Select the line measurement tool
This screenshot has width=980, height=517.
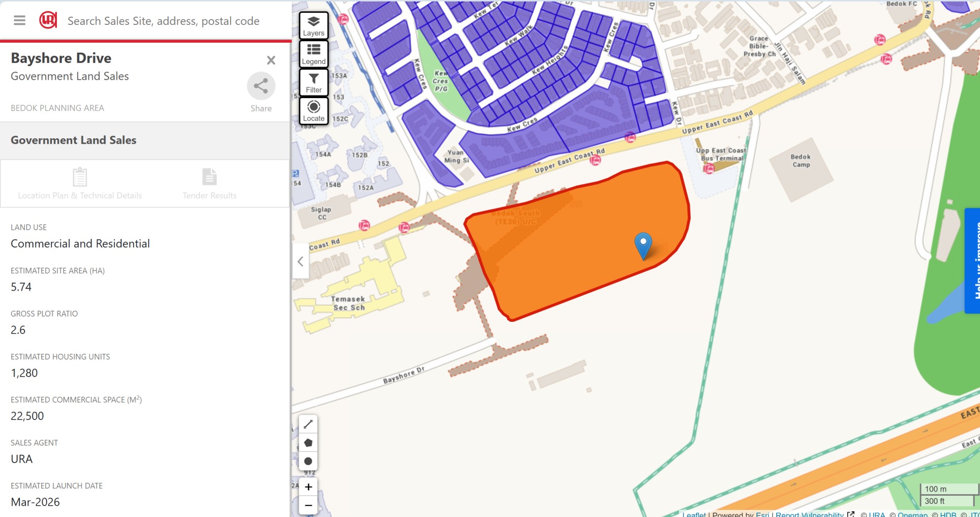tap(308, 424)
